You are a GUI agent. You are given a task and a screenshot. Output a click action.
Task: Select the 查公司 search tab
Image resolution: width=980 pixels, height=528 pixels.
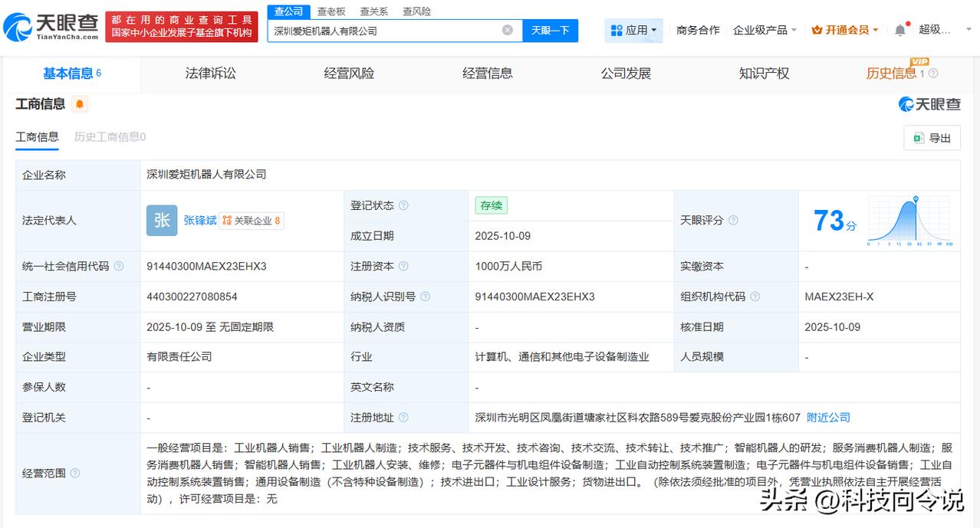(289, 11)
